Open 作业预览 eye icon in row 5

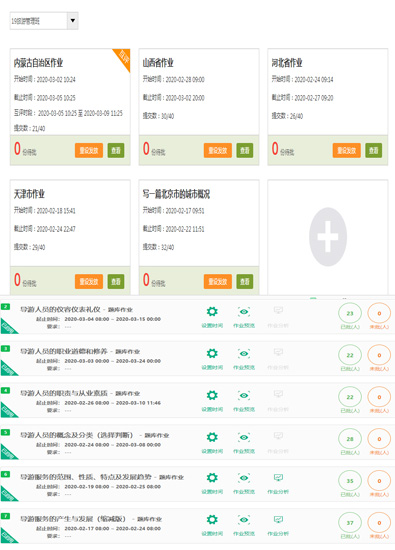pyautogui.click(x=244, y=437)
